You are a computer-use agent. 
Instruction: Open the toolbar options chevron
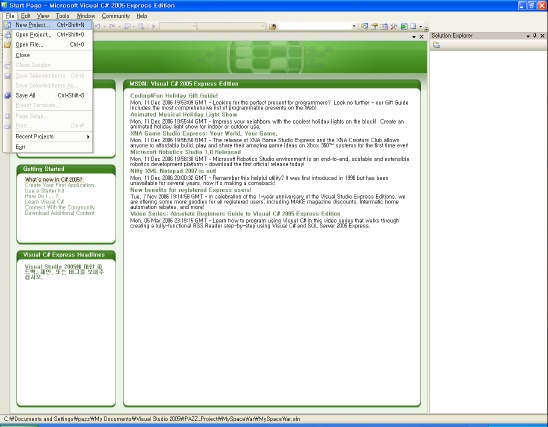click(x=426, y=28)
